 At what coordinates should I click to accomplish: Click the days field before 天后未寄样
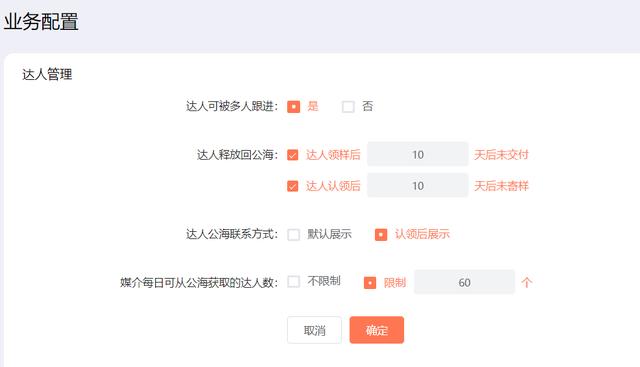tap(418, 186)
